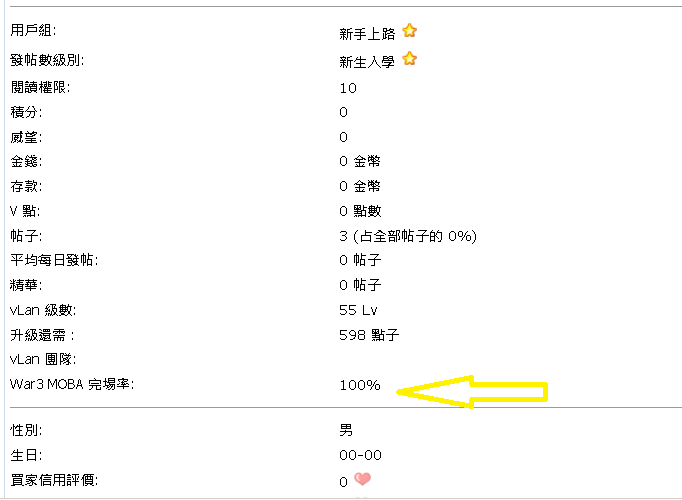Click the 用戶組 label
This screenshot has width=682, height=500.
(33, 33)
